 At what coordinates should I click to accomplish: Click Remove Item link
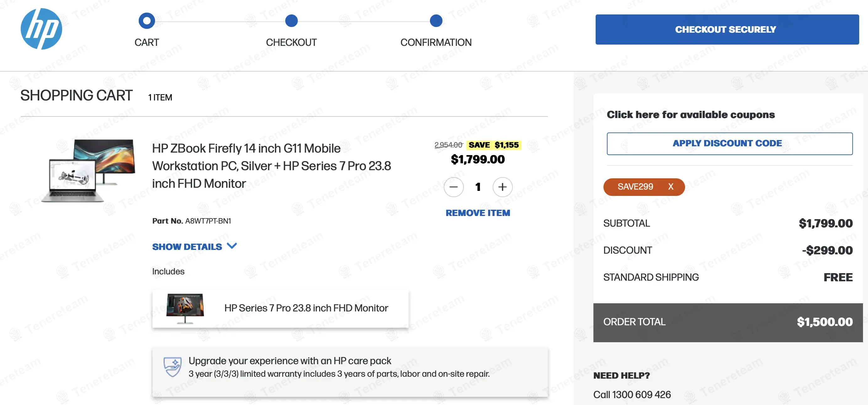click(478, 213)
